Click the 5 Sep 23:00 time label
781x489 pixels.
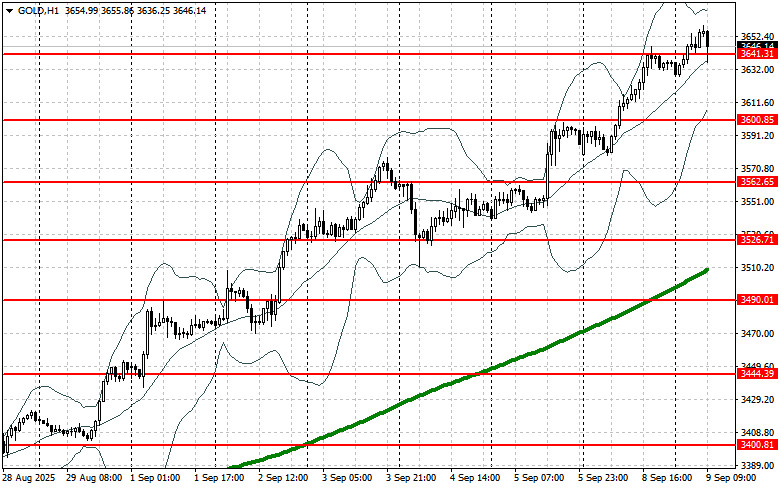tap(603, 478)
